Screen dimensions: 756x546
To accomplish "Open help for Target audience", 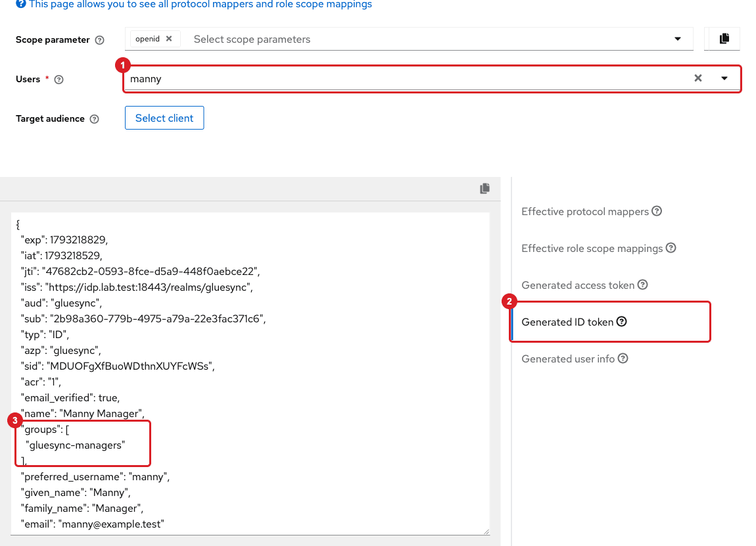I will pyautogui.click(x=95, y=119).
